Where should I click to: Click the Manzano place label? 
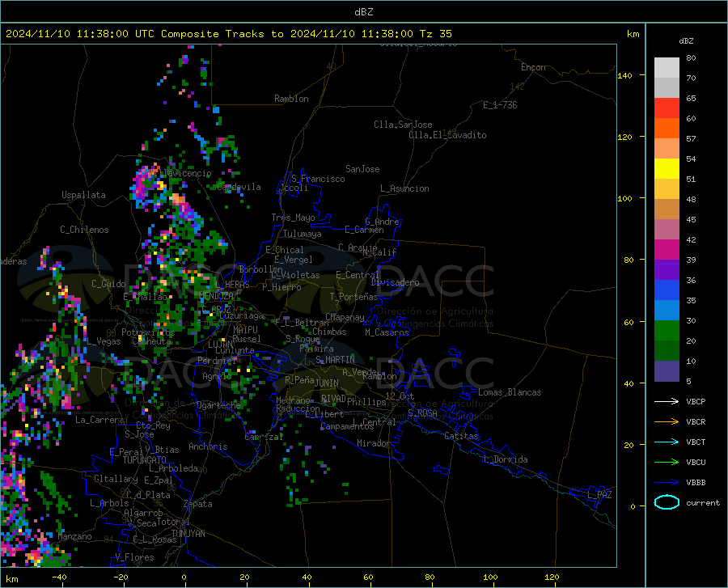point(74,536)
